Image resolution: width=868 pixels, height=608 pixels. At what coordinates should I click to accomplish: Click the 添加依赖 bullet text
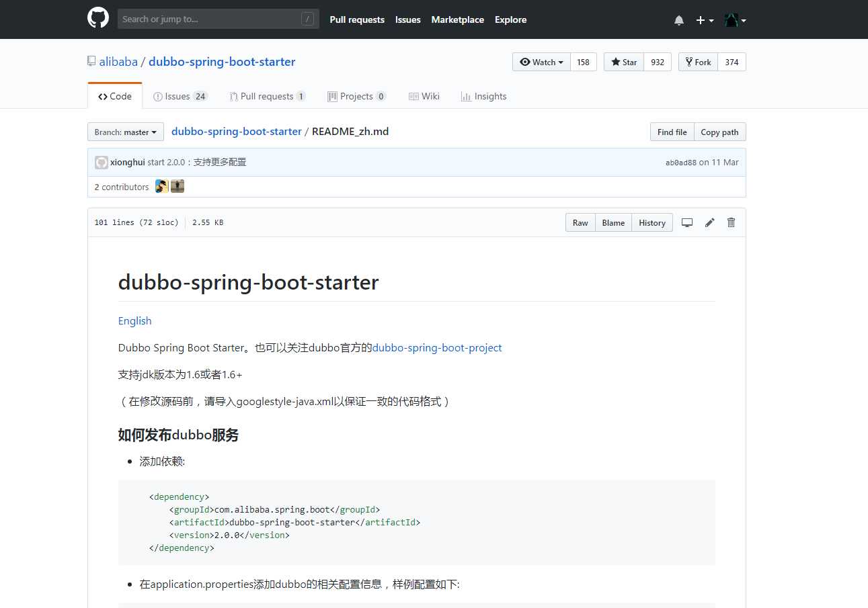[162, 462]
